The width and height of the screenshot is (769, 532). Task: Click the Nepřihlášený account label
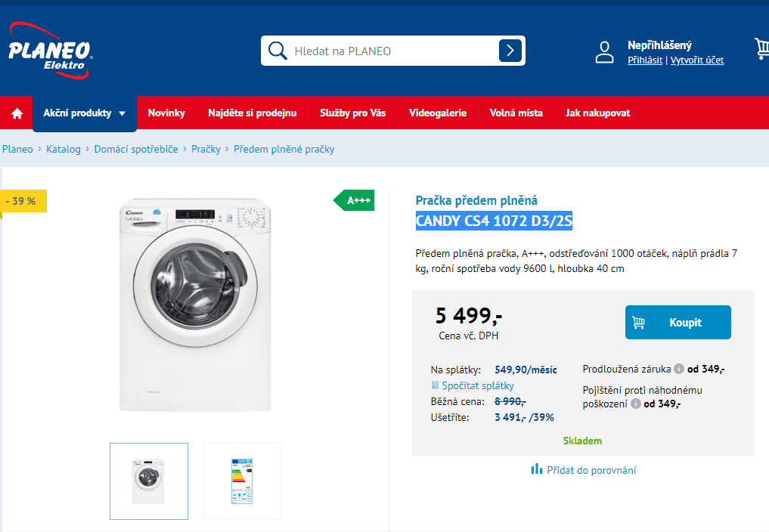point(659,45)
